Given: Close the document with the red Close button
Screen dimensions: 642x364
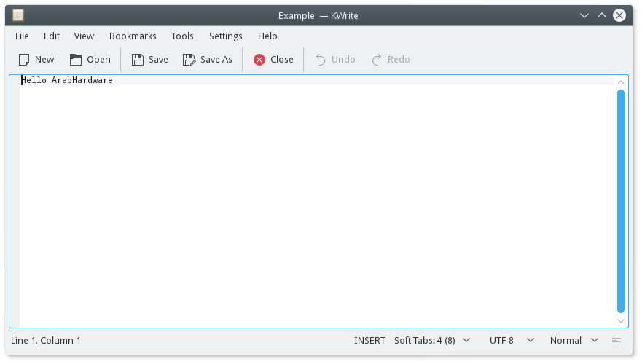Looking at the screenshot, I should click(273, 60).
